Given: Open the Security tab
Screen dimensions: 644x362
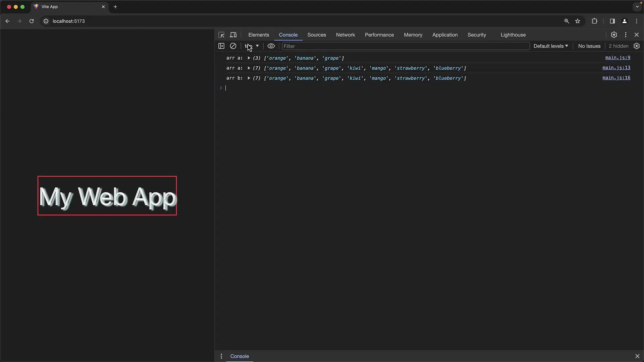Looking at the screenshot, I should tap(477, 35).
